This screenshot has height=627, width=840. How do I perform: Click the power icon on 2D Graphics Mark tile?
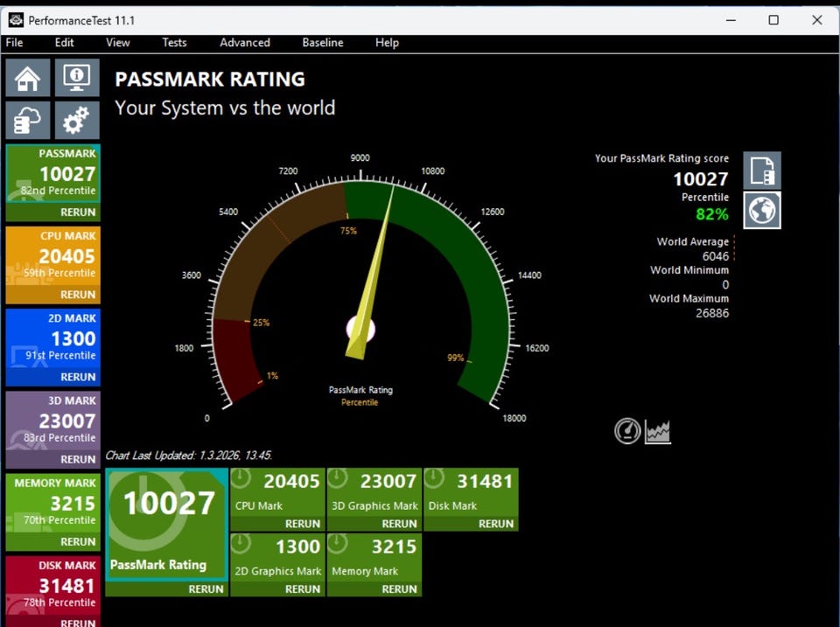pyautogui.click(x=241, y=543)
